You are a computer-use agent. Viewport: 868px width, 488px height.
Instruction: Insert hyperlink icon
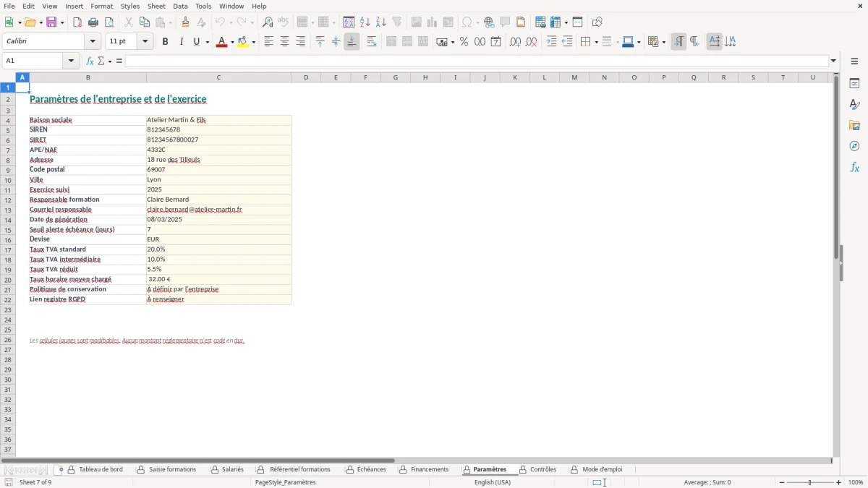pyautogui.click(x=489, y=22)
